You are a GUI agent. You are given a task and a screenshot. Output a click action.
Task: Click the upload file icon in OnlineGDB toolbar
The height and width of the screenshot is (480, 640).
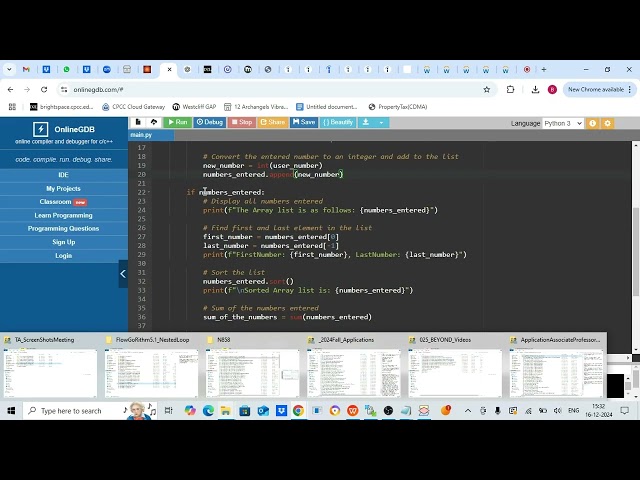point(153,122)
